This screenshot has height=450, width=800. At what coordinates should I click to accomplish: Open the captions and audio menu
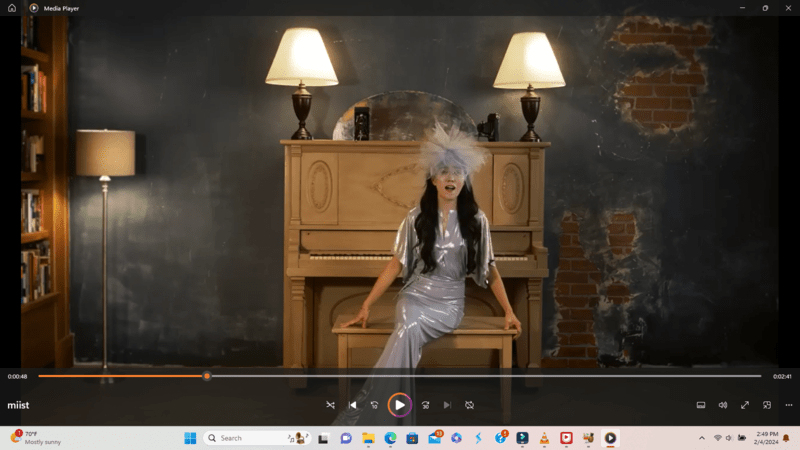point(701,405)
